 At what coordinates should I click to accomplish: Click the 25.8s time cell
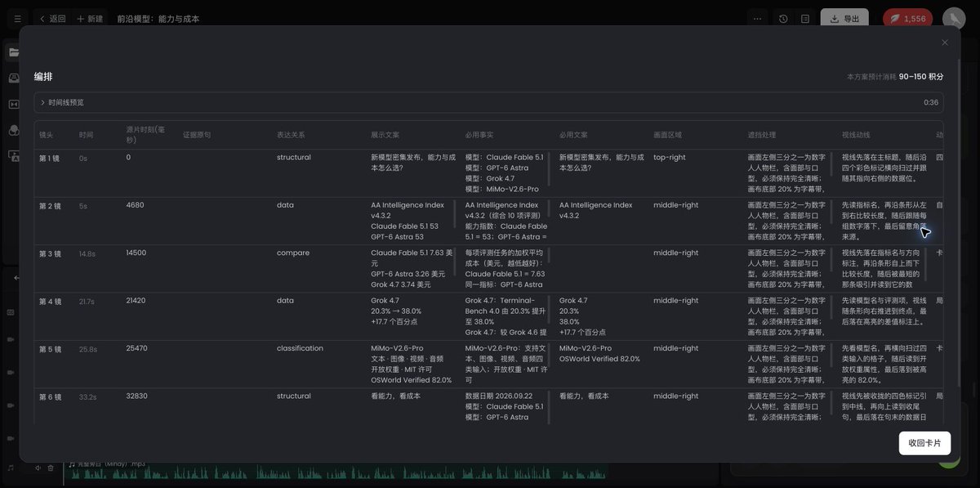(x=87, y=349)
